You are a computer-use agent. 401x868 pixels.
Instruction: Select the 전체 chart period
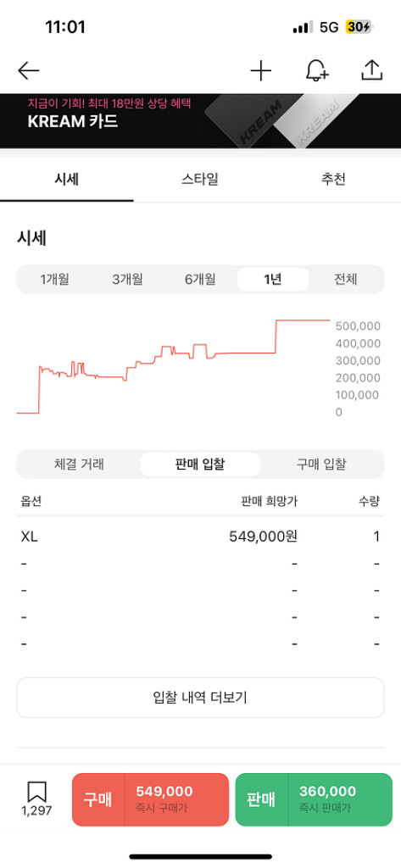click(x=346, y=280)
